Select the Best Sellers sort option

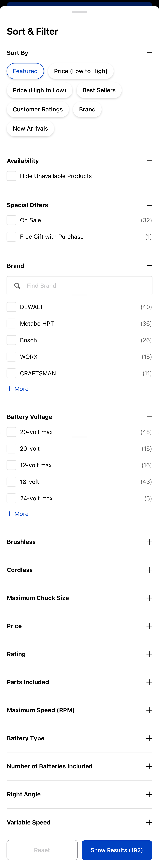point(99,90)
